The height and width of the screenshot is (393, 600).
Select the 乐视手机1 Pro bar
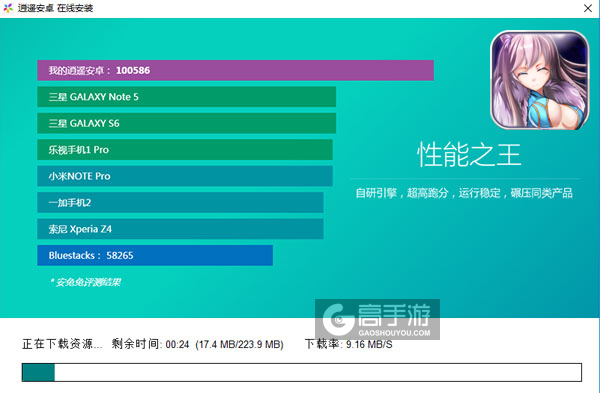[185, 150]
